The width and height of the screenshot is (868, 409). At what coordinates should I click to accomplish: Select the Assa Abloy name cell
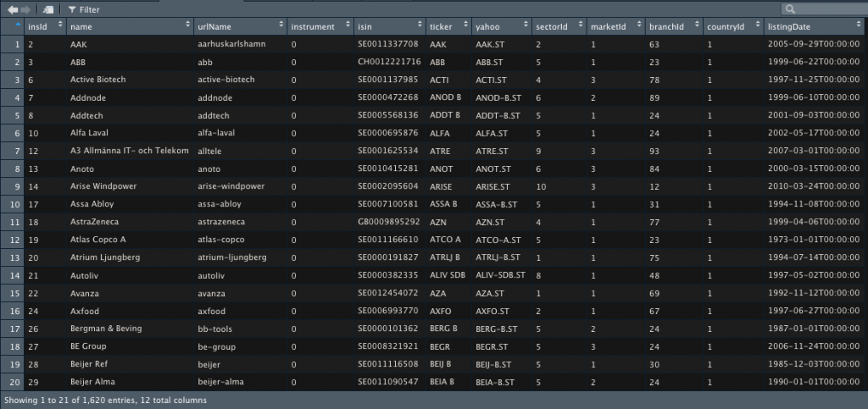[x=130, y=204]
